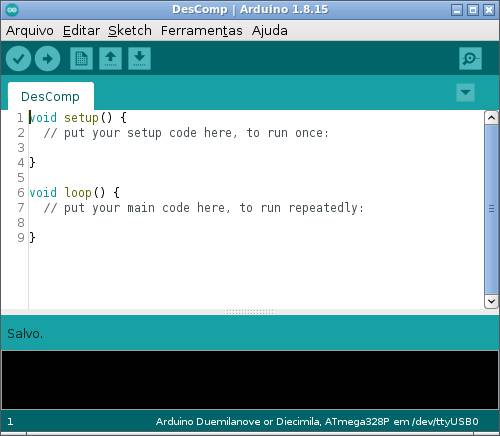The width and height of the screenshot is (500, 436).
Task: Click the vertical scrollbar thumb in the editor
Action: 491,209
